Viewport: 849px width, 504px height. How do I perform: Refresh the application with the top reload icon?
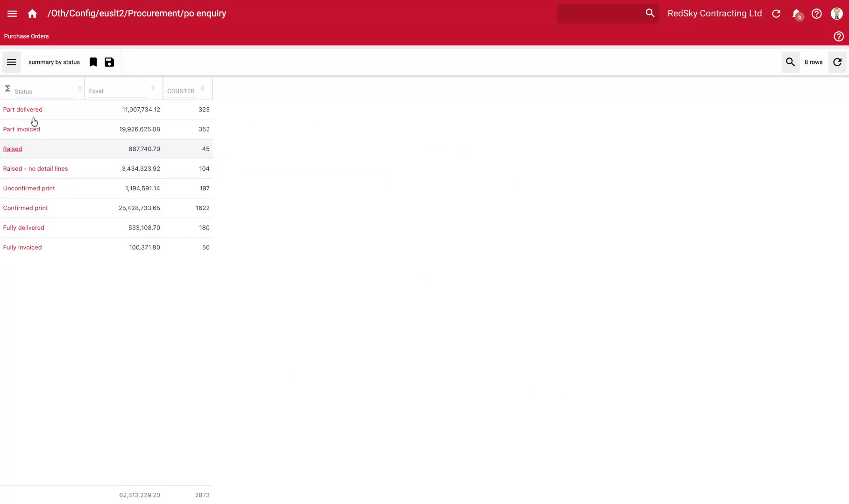coord(776,14)
